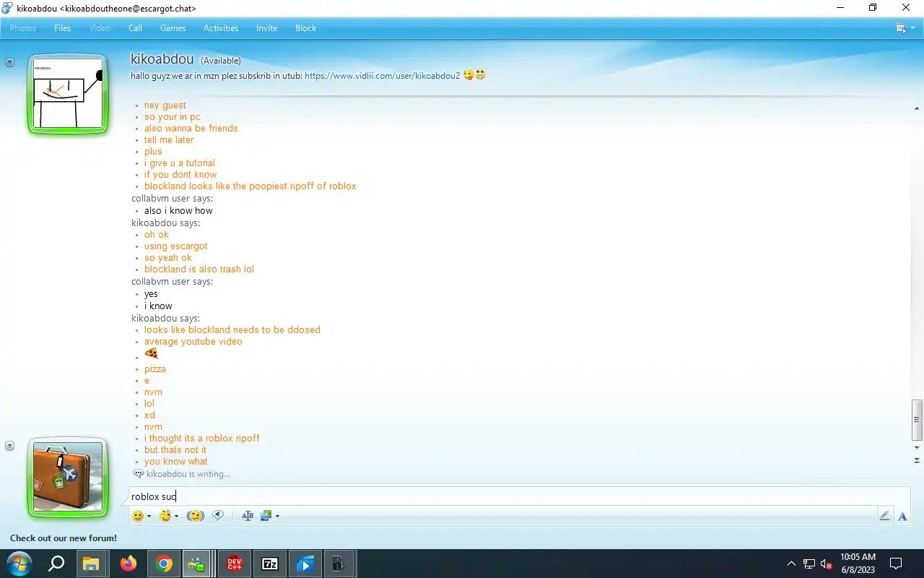This screenshot has height=578, width=924.
Task: Send a nudge to kikoabdou
Action: tap(195, 516)
